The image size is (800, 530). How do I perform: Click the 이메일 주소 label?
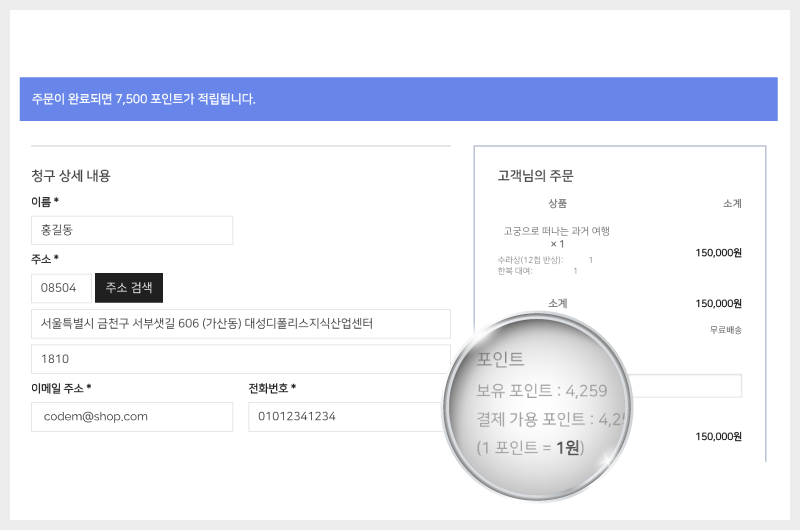pyautogui.click(x=62, y=388)
